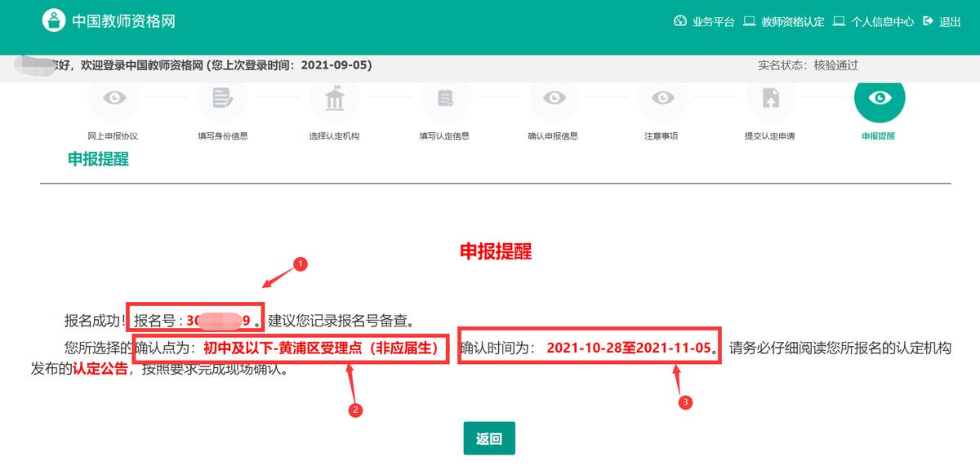This screenshot has height=470, width=980.
Task: Open the 填写认定信息 clipboard step icon
Action: pyautogui.click(x=444, y=98)
